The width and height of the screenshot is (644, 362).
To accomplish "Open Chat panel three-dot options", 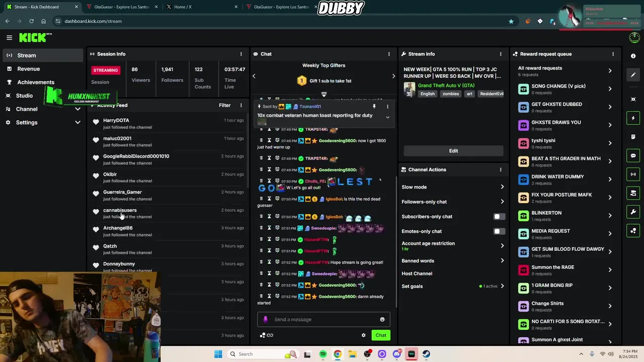I will (389, 54).
